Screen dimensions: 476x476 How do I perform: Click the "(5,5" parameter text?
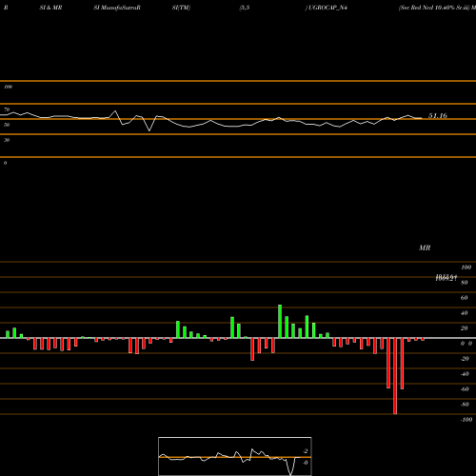point(245,8)
